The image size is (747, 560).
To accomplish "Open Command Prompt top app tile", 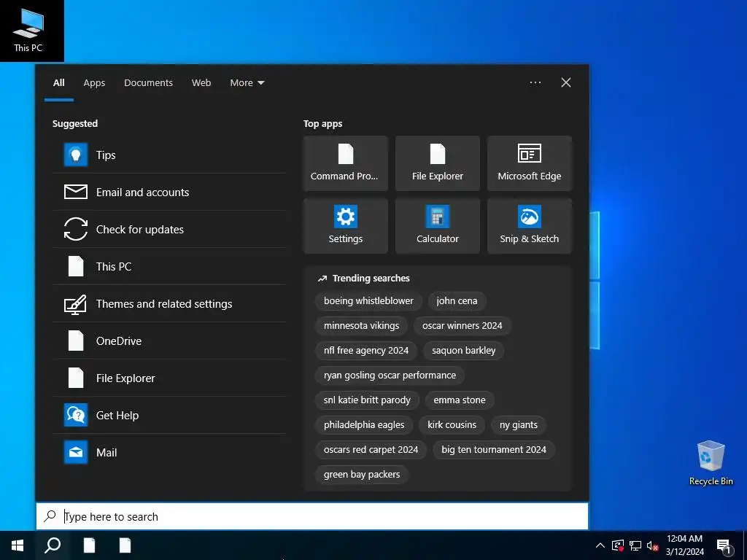I will (345, 163).
